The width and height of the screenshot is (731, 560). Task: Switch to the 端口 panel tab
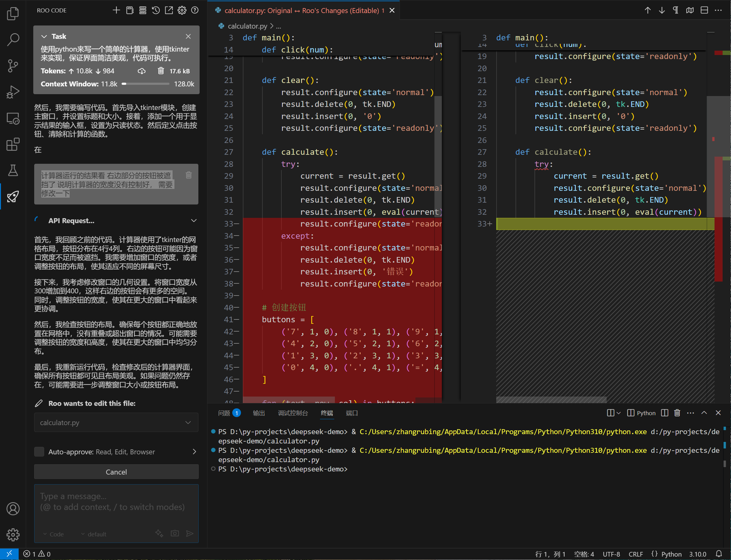(x=352, y=413)
